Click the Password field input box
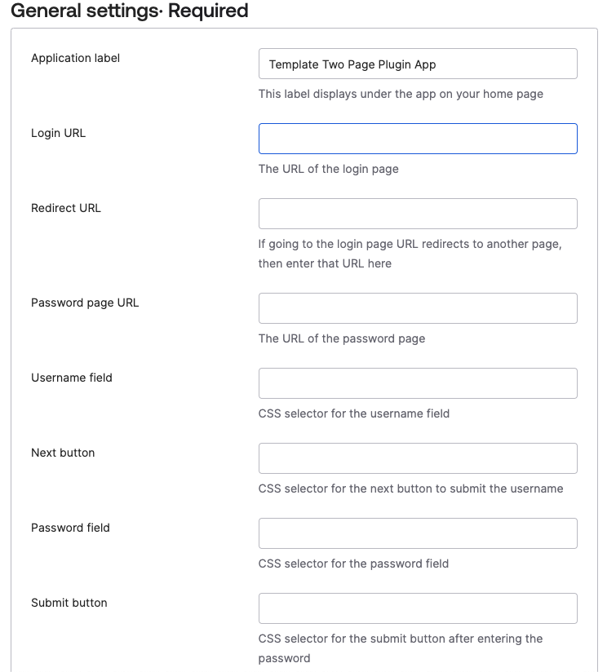 418,533
